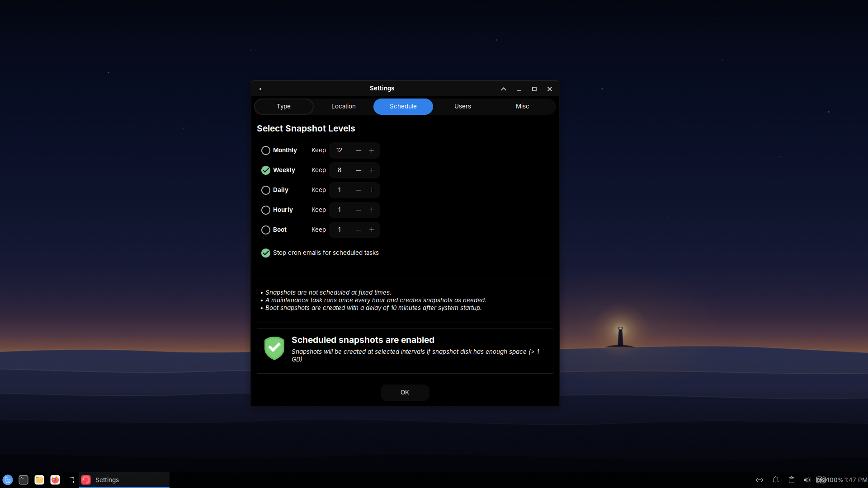
Task: Click the Daily keep value field
Action: click(340, 190)
